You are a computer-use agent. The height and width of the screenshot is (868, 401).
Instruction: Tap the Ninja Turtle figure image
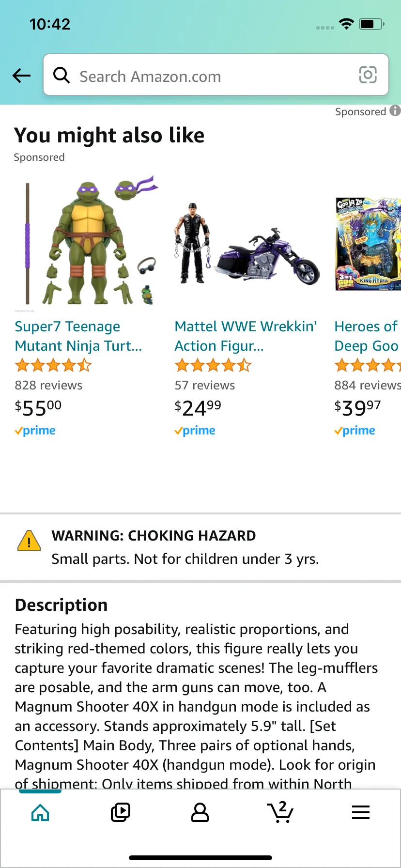[x=90, y=242]
